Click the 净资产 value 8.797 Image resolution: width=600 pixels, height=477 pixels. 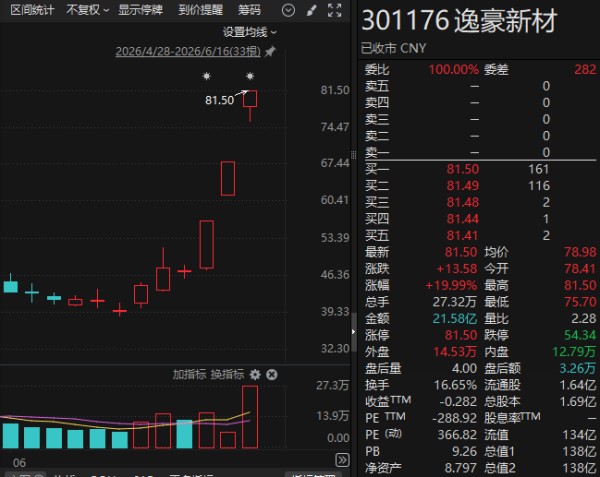[461, 468]
